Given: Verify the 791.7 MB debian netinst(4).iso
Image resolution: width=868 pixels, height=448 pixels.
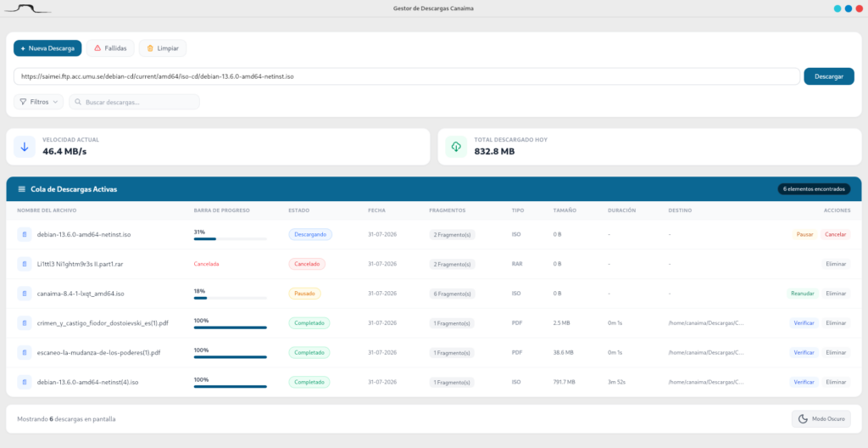Looking at the screenshot, I should point(804,382).
